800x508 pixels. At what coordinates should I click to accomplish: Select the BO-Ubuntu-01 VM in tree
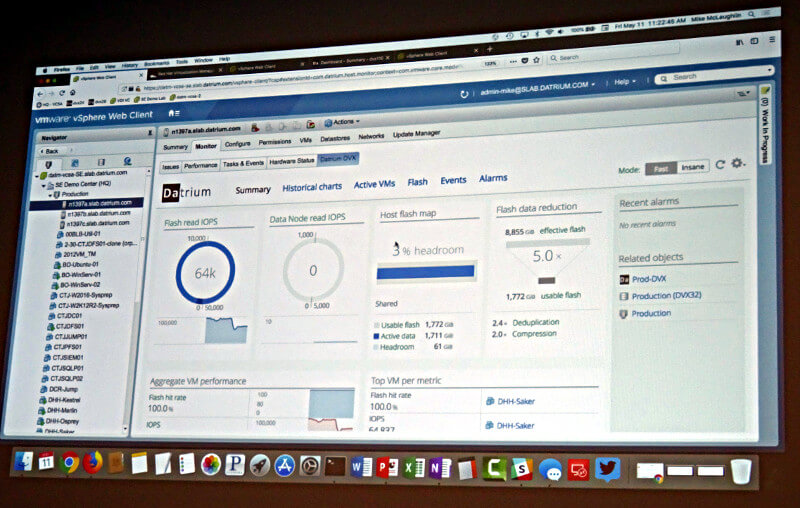[80, 265]
